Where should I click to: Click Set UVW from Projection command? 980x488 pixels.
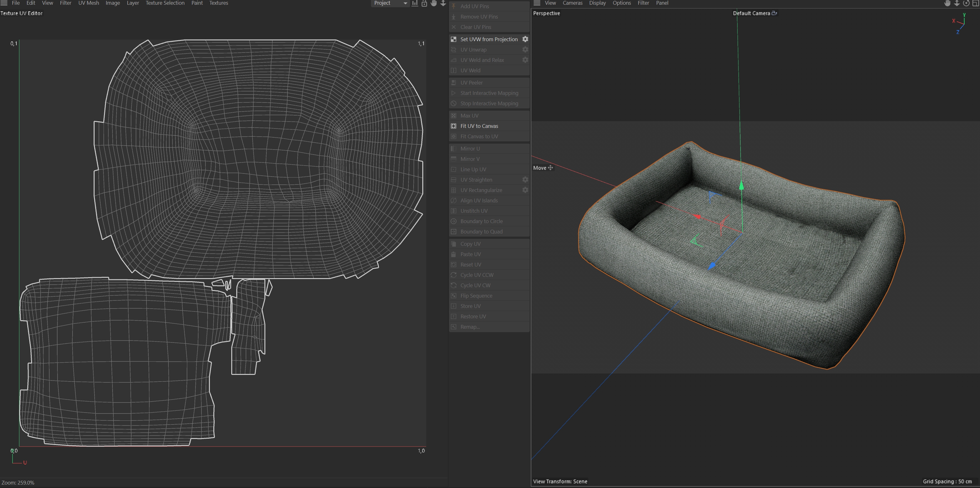pos(489,39)
